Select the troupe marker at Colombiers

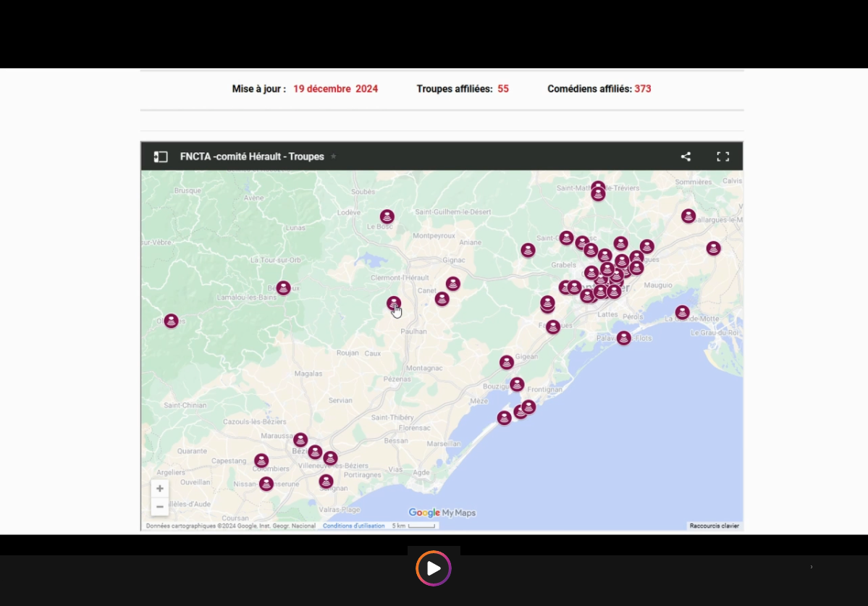pyautogui.click(x=261, y=460)
